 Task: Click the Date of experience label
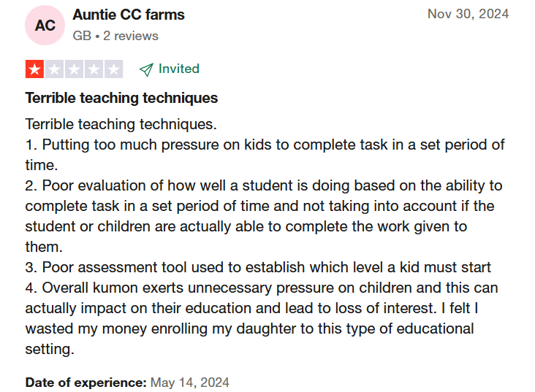86,383
